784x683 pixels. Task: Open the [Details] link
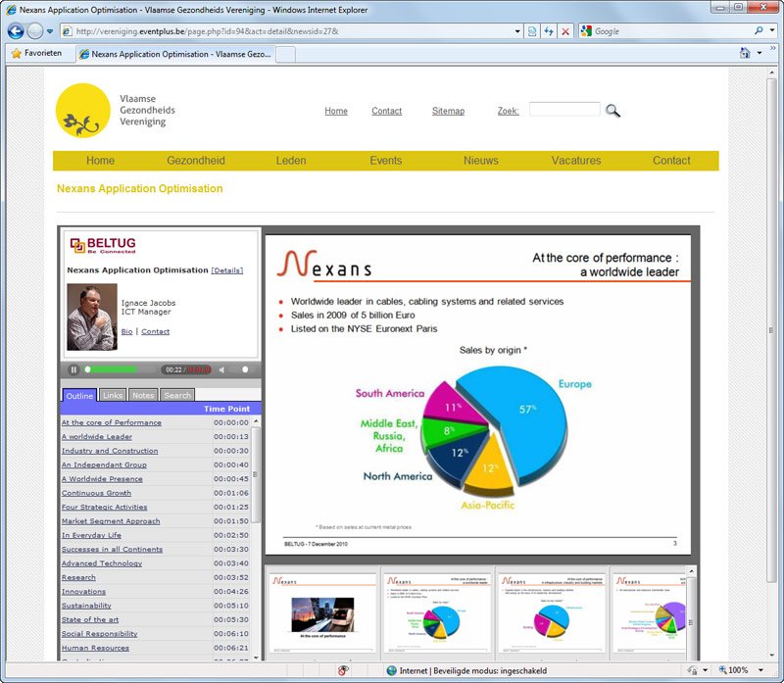tap(227, 270)
